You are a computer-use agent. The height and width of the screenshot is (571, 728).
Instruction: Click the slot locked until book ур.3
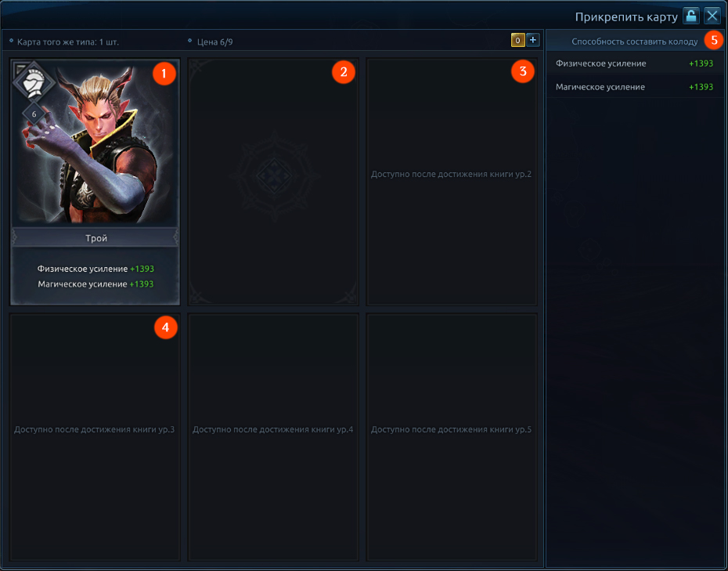pyautogui.click(x=95, y=437)
